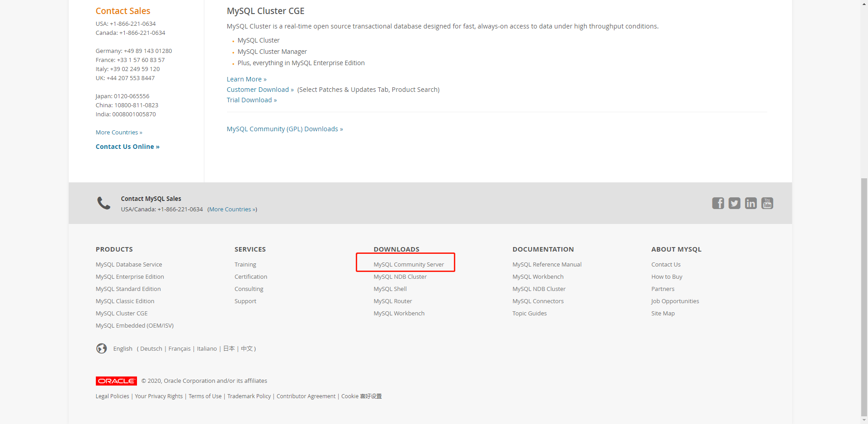Open MySQL Workbench under Documentation

[538, 277]
